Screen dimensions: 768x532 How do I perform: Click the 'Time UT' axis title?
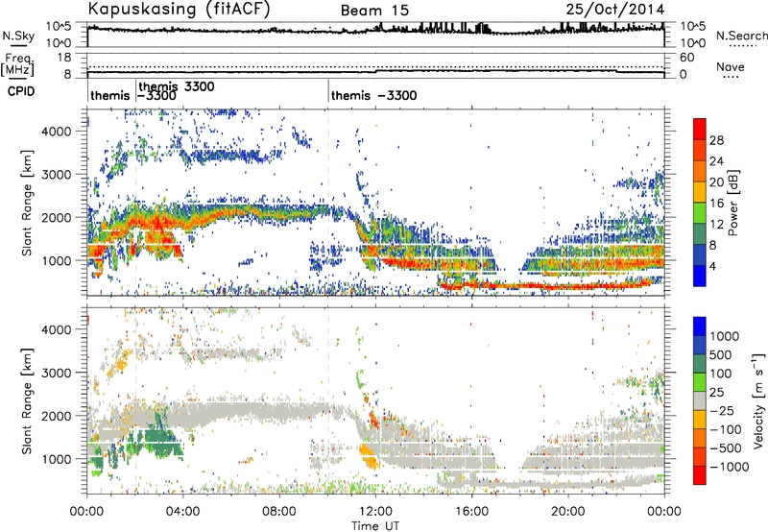tap(375, 526)
